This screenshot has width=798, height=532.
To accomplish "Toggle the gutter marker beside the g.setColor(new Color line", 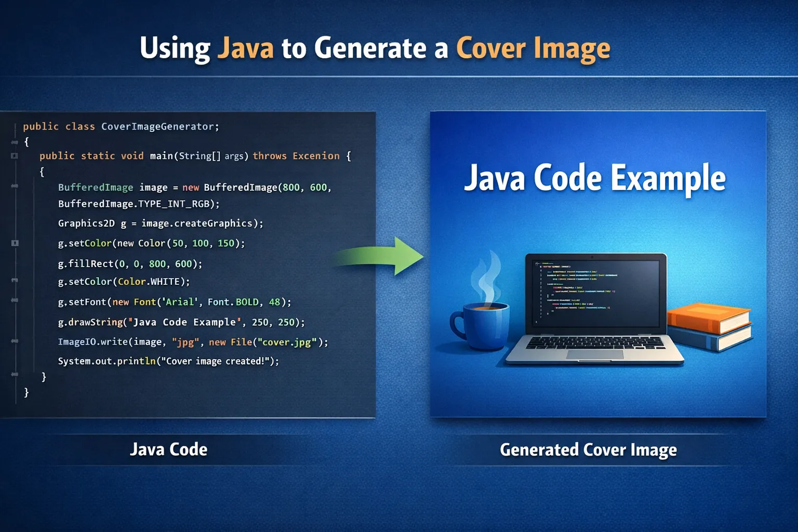I will tap(15, 243).
